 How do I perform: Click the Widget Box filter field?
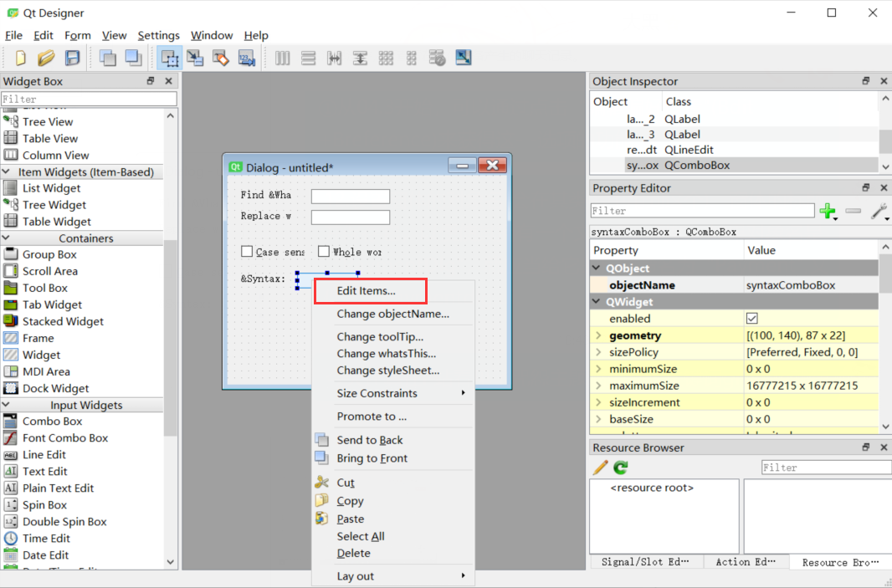pos(90,99)
